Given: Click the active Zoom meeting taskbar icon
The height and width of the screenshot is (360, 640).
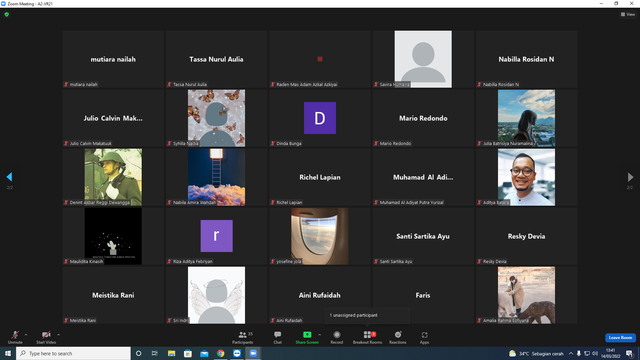Looking at the screenshot, I should click(x=253, y=353).
